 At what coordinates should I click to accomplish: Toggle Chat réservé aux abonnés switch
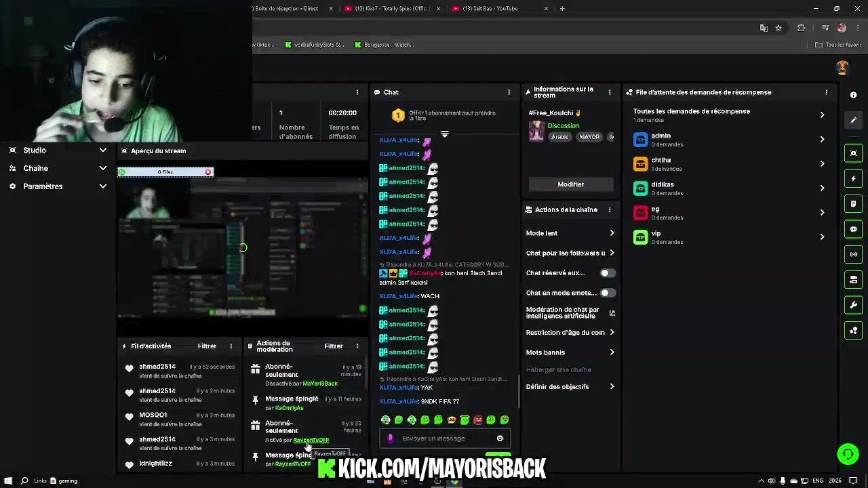608,273
